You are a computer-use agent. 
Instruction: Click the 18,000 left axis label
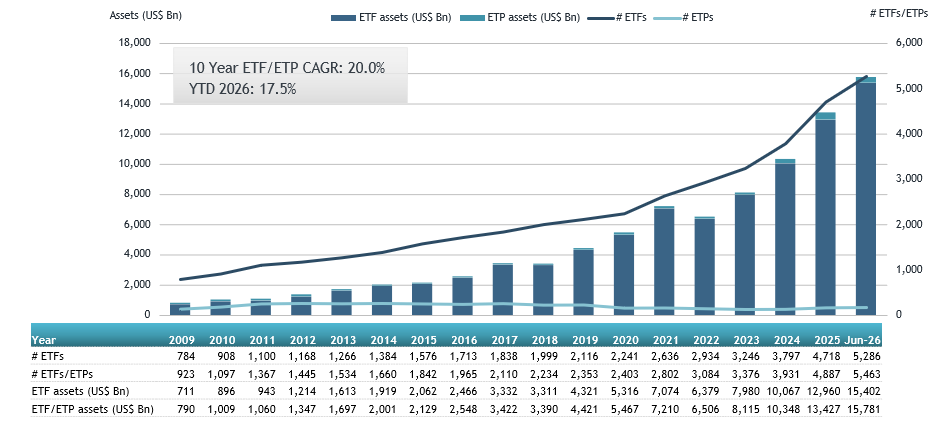click(x=137, y=43)
